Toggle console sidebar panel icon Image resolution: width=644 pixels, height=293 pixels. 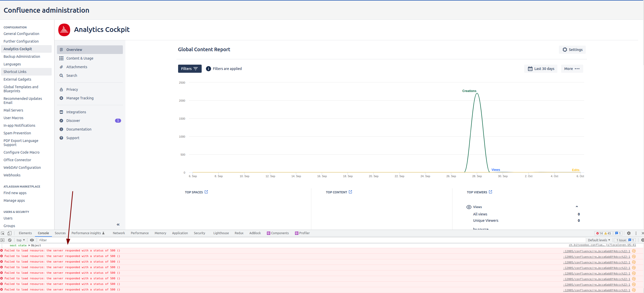pyautogui.click(x=3, y=240)
